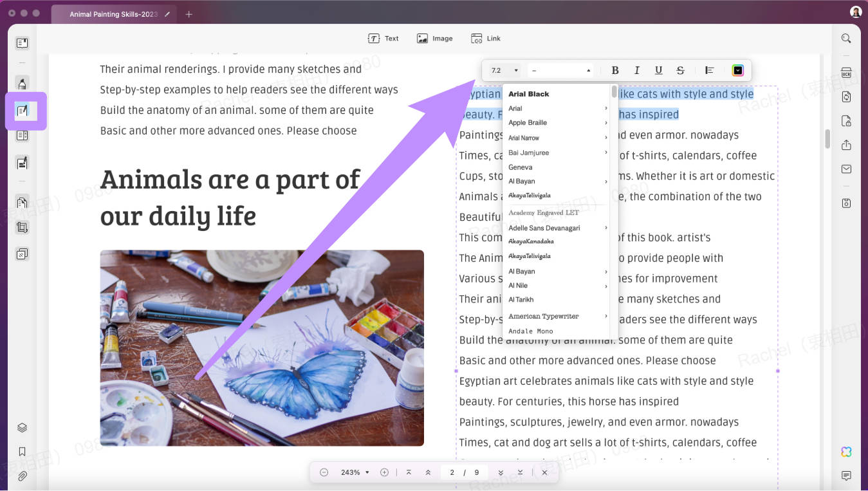This screenshot has width=868, height=491.
Task: Open the font size dropdown showing 7.2
Action: (x=504, y=70)
